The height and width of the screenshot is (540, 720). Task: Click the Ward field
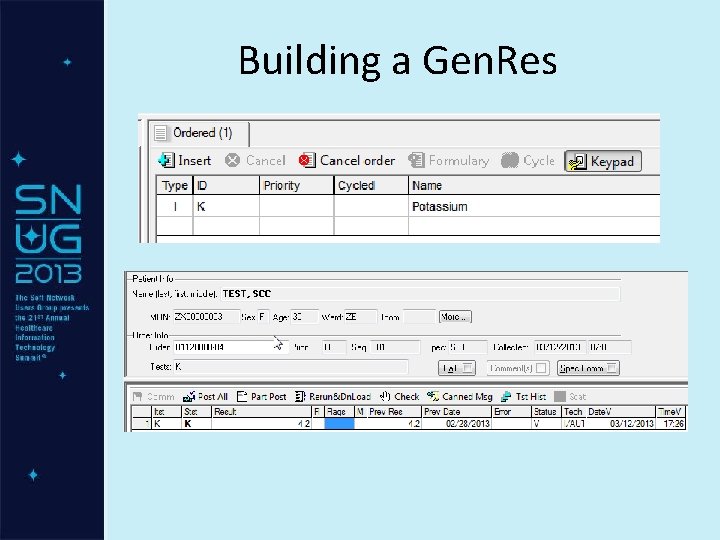[360, 317]
